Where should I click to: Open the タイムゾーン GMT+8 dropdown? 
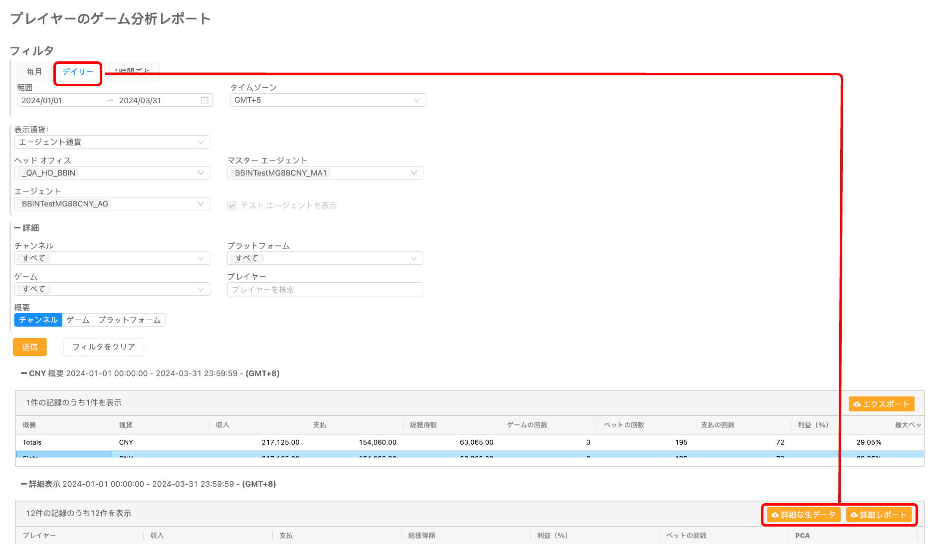pyautogui.click(x=328, y=100)
